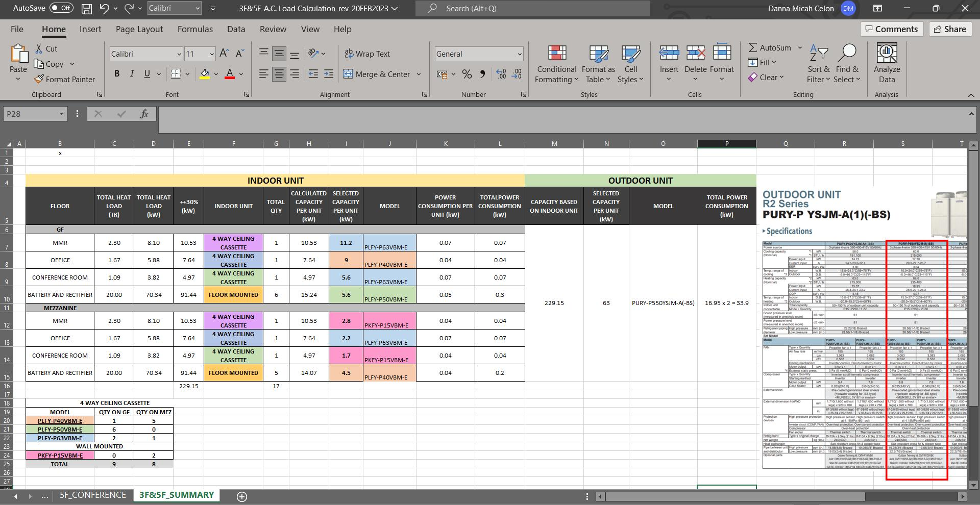The image size is (980, 505).
Task: Click the Share button
Action: (x=950, y=29)
